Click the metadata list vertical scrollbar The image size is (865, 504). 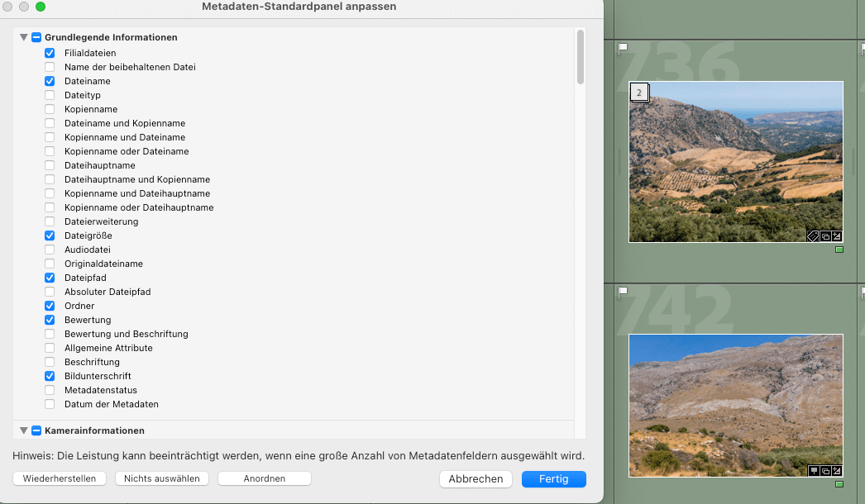pyautogui.click(x=581, y=57)
